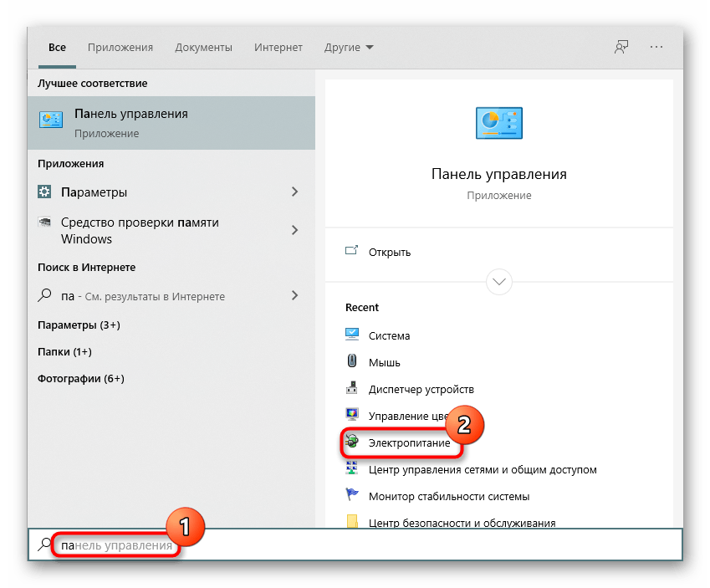Click the 'па - См. результаты в Интернете' result
The width and height of the screenshot is (710, 588).
[x=171, y=295]
